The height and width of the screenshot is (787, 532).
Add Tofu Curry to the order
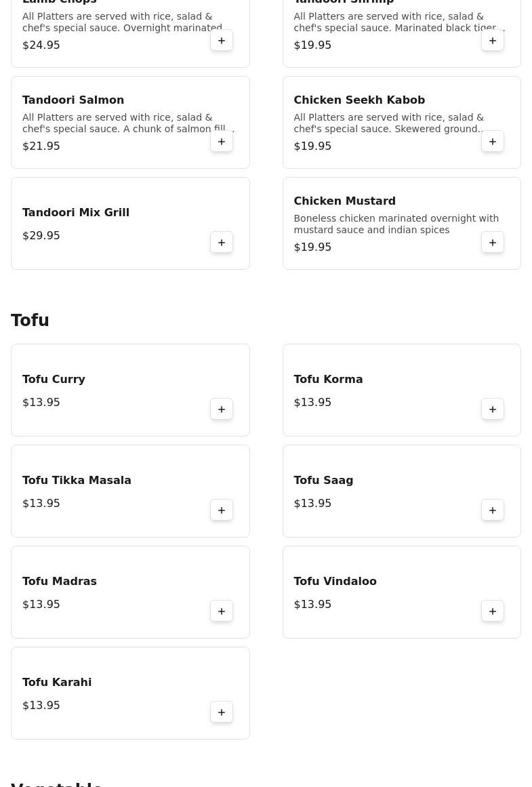(222, 409)
